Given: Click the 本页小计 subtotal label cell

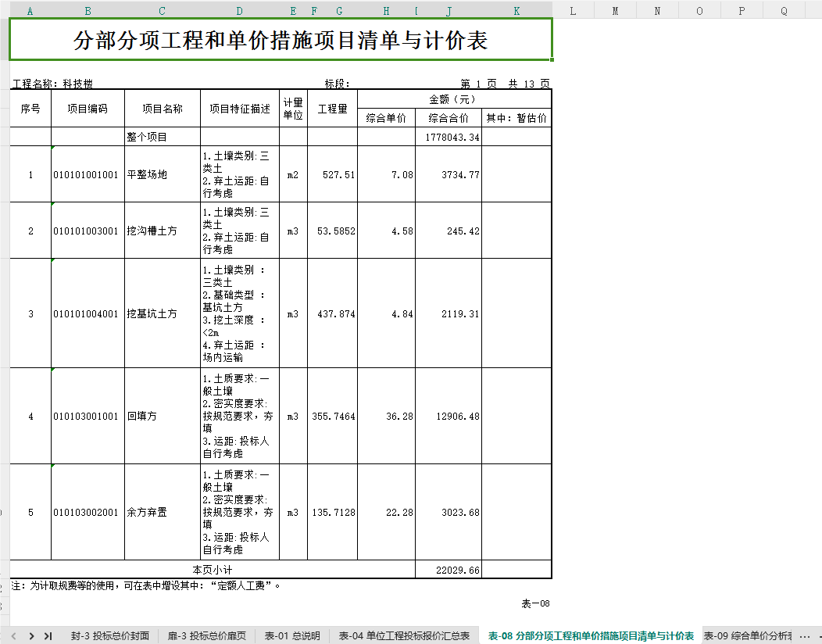Looking at the screenshot, I should point(213,570).
